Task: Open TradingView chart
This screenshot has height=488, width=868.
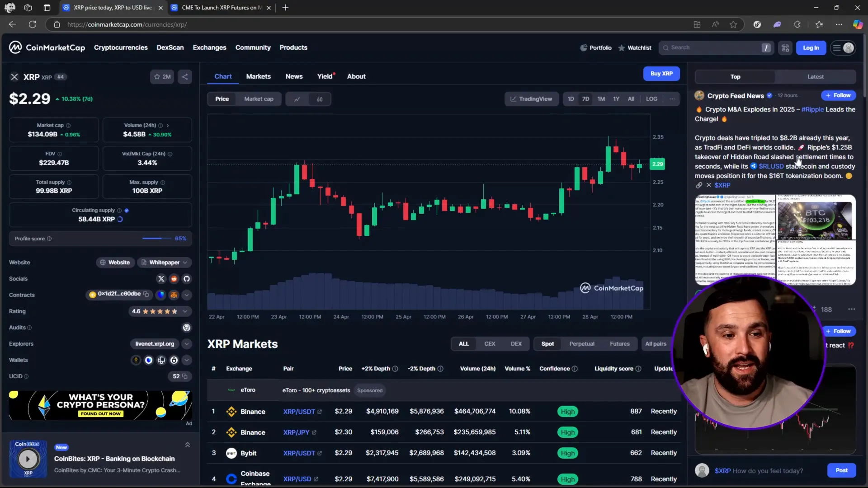Action: pos(531,99)
